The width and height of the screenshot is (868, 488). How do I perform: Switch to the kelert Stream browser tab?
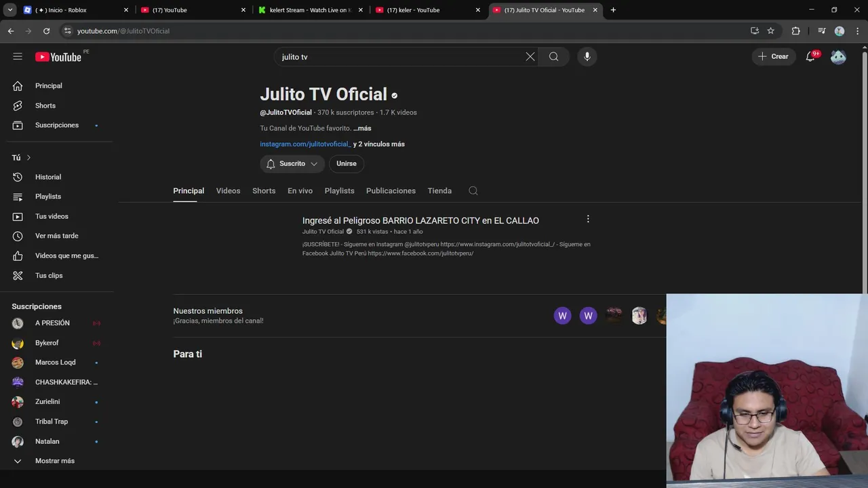point(310,10)
